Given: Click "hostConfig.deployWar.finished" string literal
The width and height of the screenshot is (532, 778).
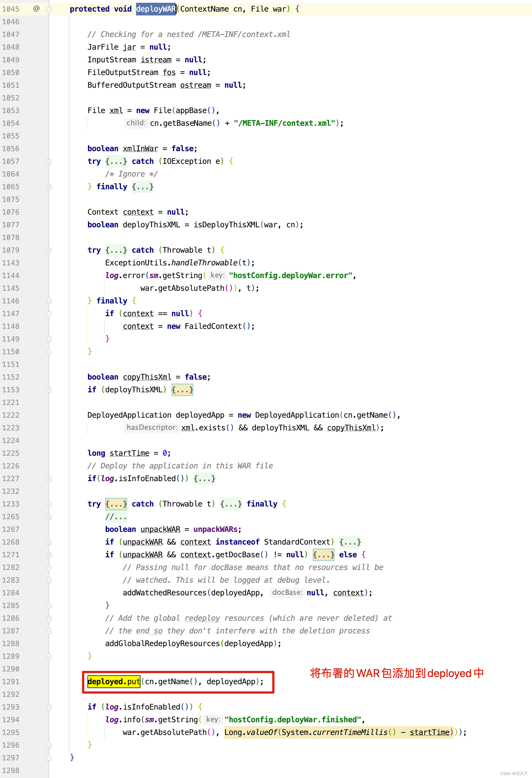Looking at the screenshot, I should point(292,720).
